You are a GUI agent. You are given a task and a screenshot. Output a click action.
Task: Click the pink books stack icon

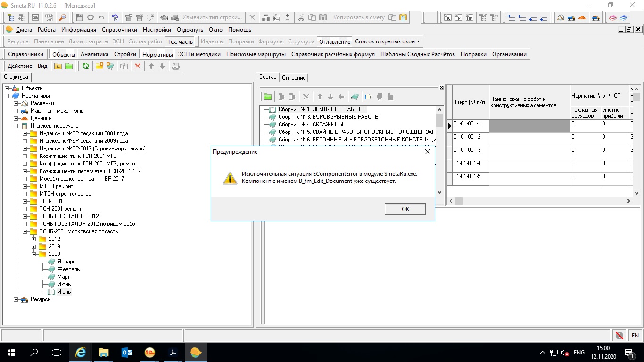(613, 17)
